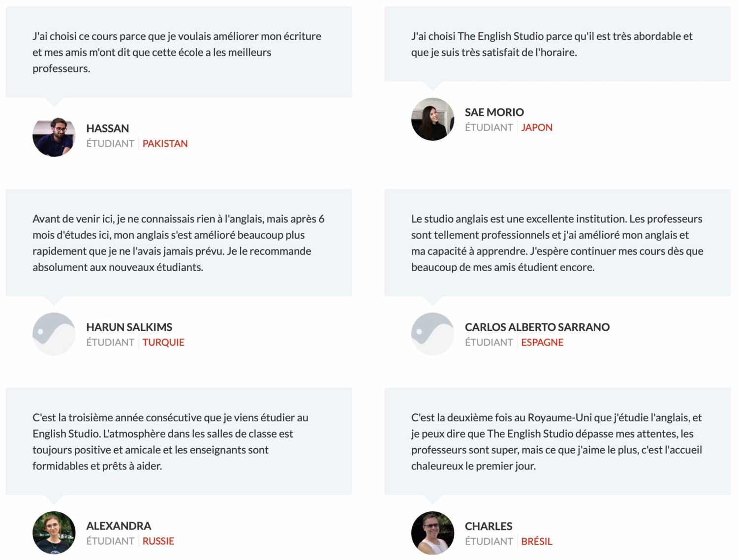Click Charles' profile photo
Image resolution: width=738 pixels, height=560 pixels.
click(432, 533)
